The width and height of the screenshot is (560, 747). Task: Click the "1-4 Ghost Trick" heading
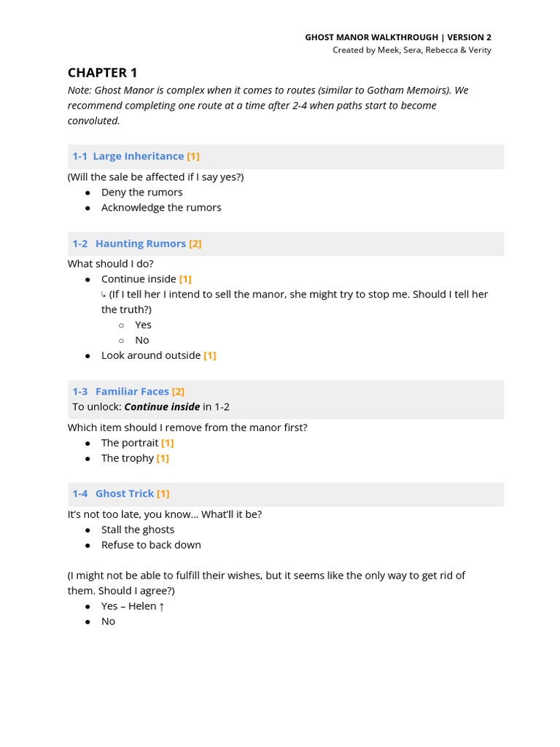click(113, 494)
